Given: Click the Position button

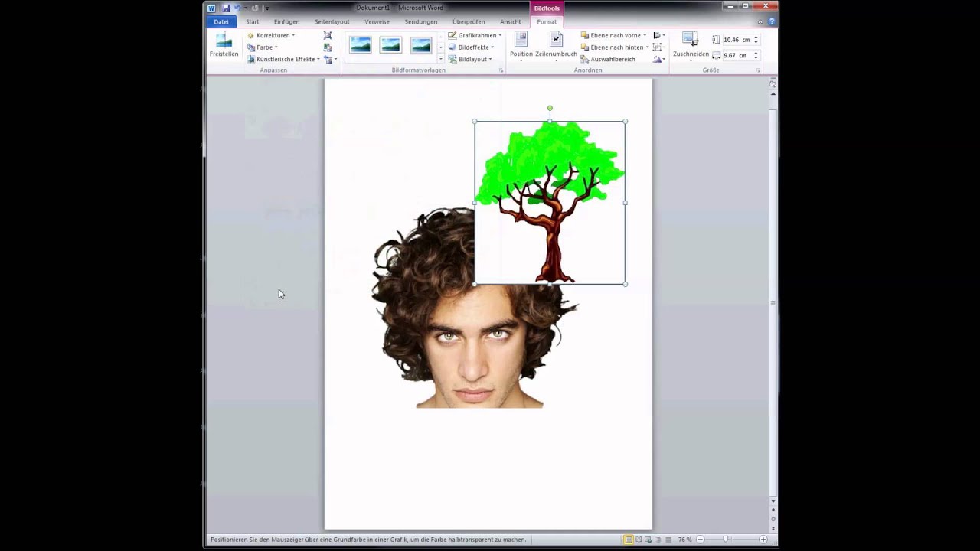Looking at the screenshot, I should click(521, 46).
